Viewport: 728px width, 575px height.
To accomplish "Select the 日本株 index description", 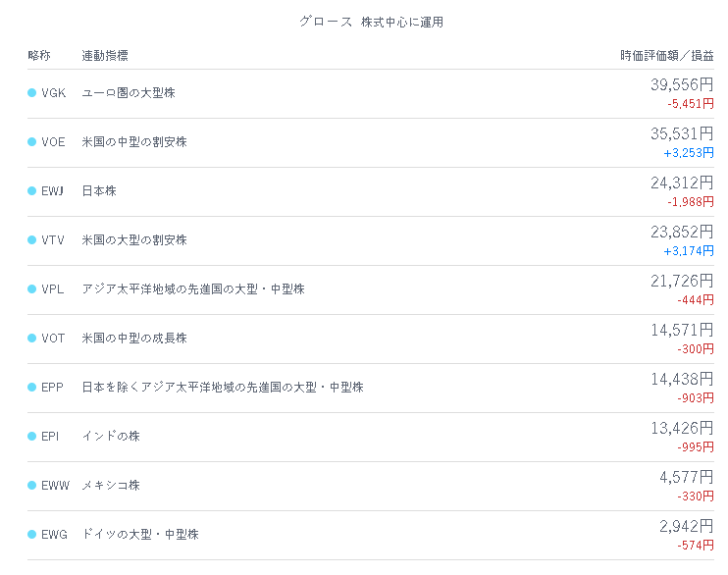I will (x=99, y=191).
